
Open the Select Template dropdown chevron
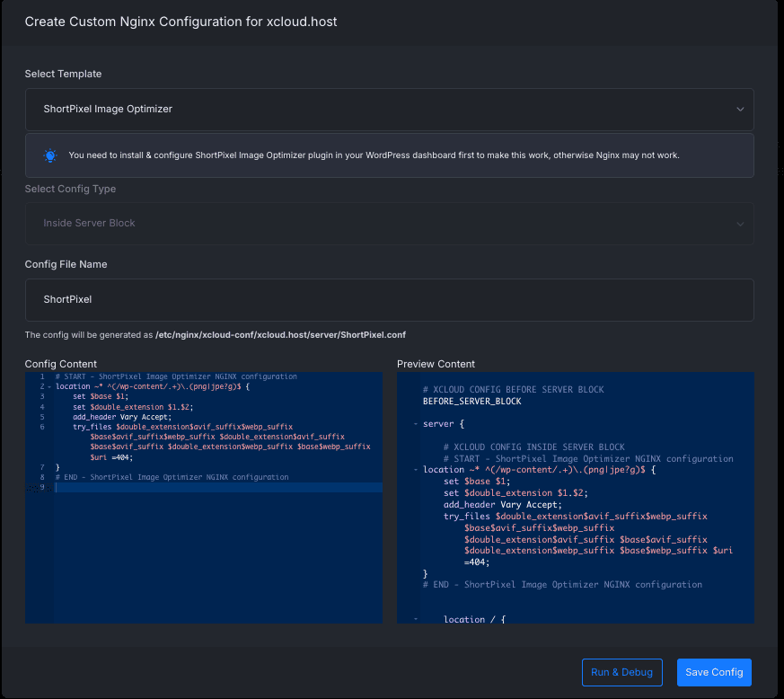pyautogui.click(x=740, y=110)
